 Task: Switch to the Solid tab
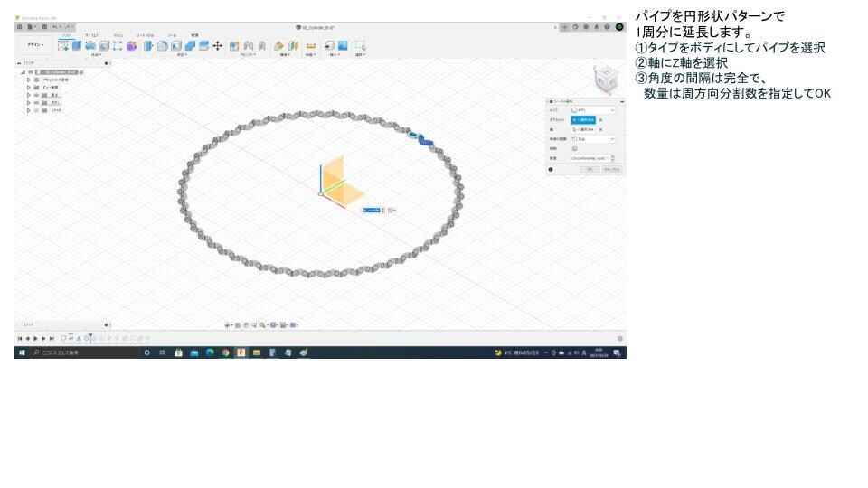66,35
